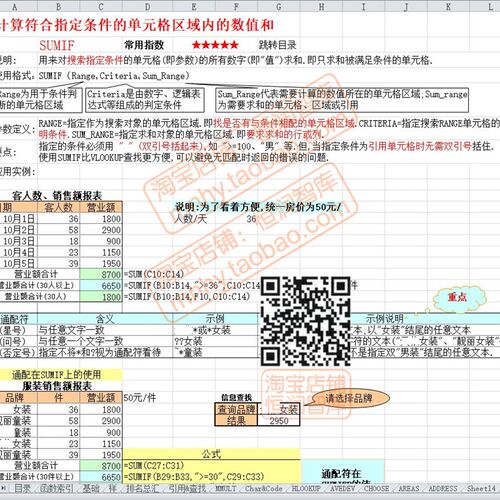
Task: Select the 营业额合计(30人) total 1800 cell
Action: click(x=101, y=297)
